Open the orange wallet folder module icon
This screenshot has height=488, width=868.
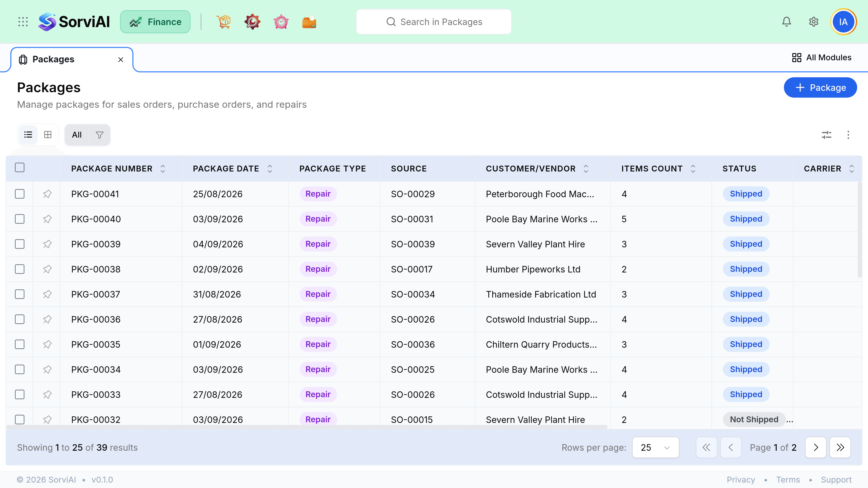[x=309, y=22]
